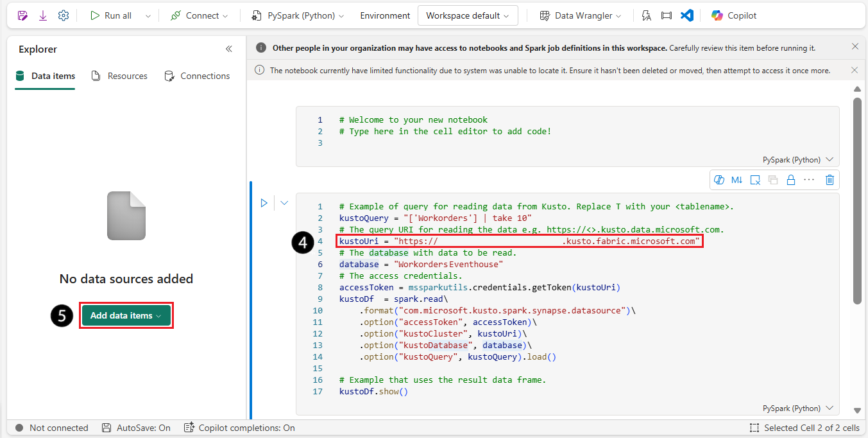The width and height of the screenshot is (868, 438).
Task: Open notebook settings gear icon
Action: coord(63,15)
